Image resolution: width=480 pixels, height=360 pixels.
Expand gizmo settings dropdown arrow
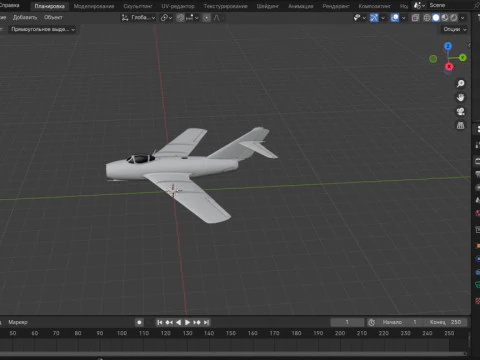click(x=383, y=18)
